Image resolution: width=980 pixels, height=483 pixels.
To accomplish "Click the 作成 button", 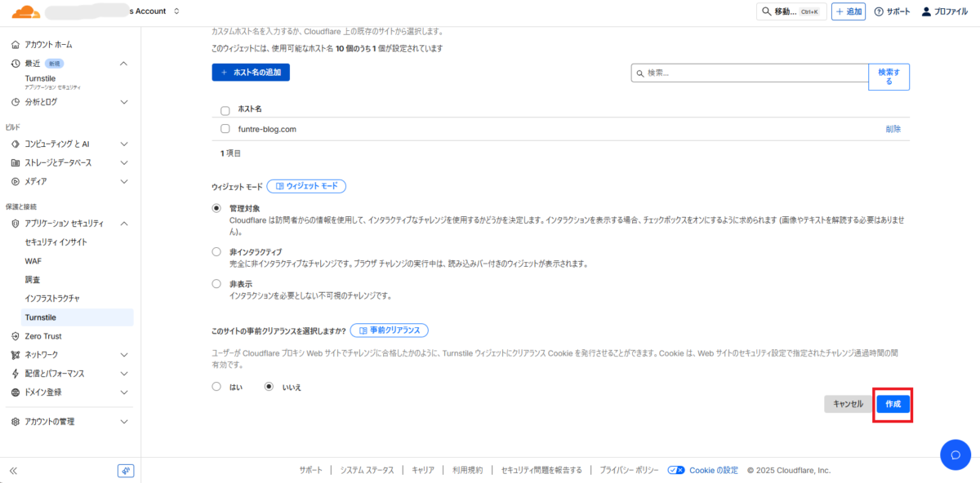I will pos(893,404).
